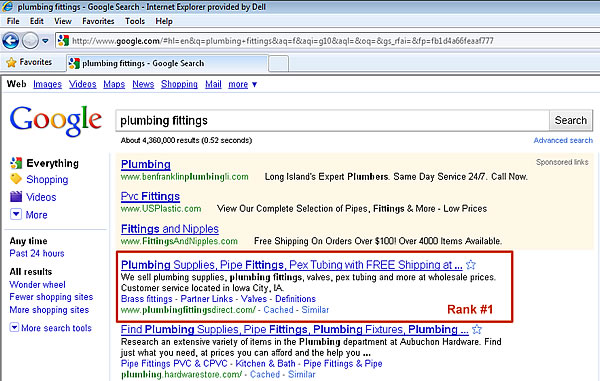The image size is (600, 381).
Task: Open the Brass fittings sitelink
Action: point(147,299)
